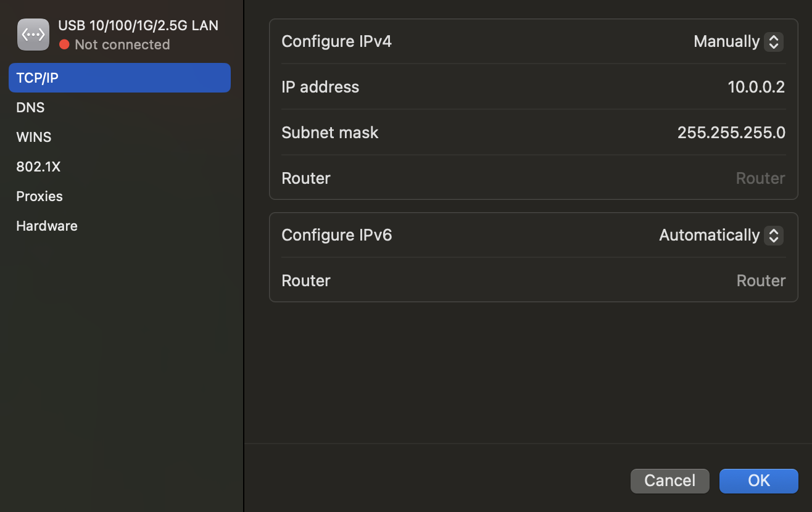Open the 802.1X section
Image resolution: width=812 pixels, height=512 pixels.
pyautogui.click(x=38, y=167)
